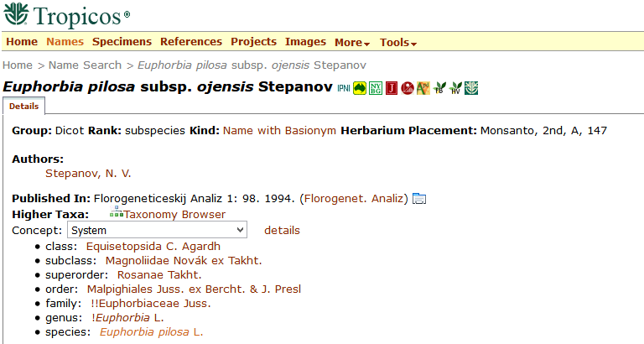Open the Concept 'System' dropdown
This screenshot has width=644, height=344.
[157, 229]
